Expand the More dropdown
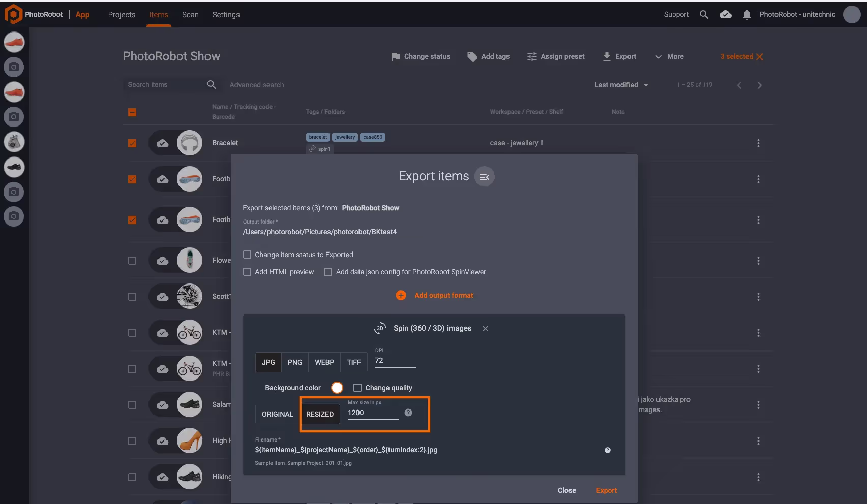Screen dimensions: 867x504 (x=669, y=56)
